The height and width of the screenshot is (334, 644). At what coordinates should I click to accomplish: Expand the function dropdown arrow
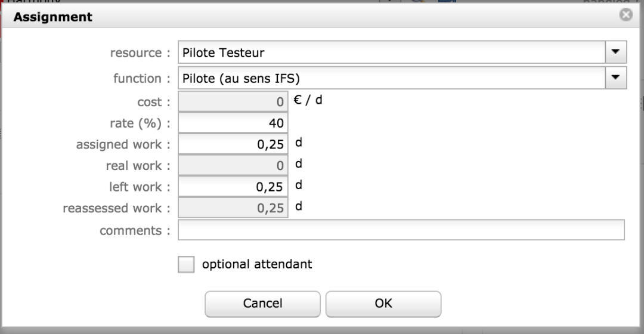[615, 78]
